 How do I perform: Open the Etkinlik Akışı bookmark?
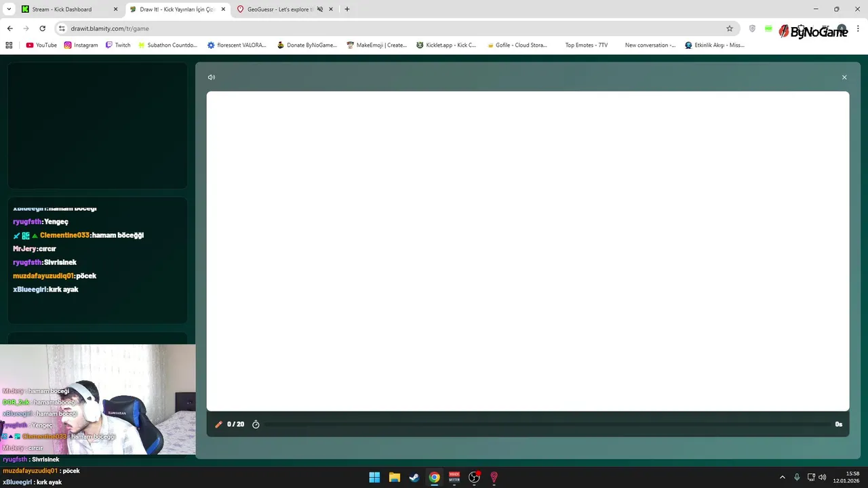[x=715, y=45]
